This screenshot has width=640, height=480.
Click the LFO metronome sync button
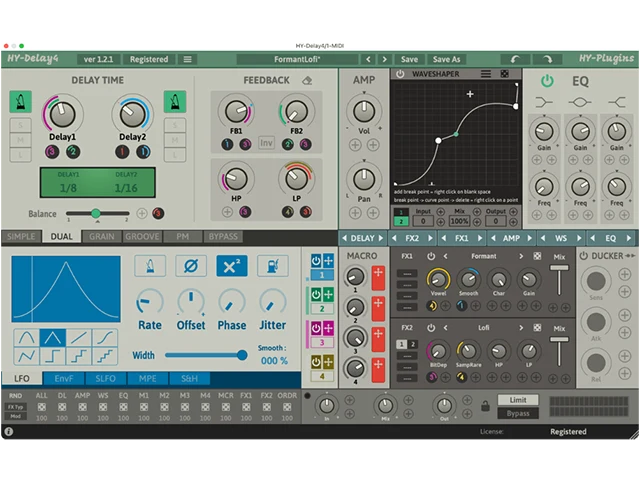(150, 266)
